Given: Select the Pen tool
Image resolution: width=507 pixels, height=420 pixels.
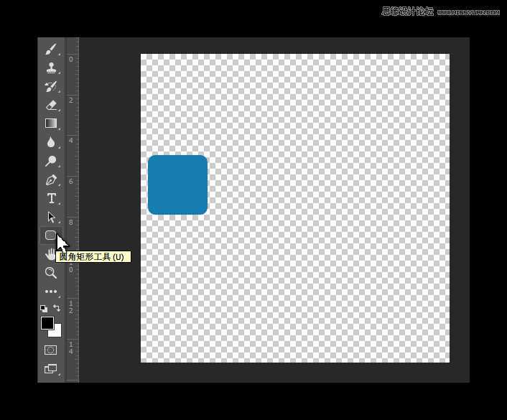Looking at the screenshot, I should tap(51, 179).
